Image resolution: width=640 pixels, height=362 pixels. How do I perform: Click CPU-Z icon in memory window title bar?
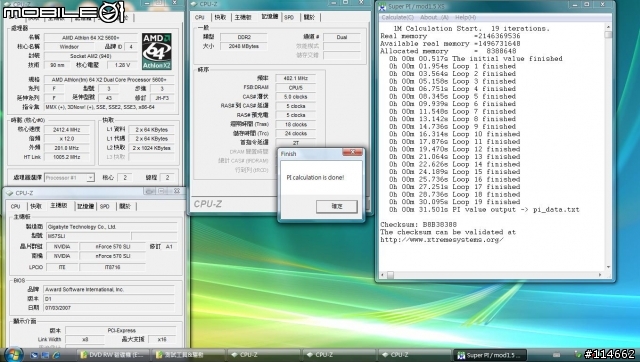pyautogui.click(x=194, y=4)
